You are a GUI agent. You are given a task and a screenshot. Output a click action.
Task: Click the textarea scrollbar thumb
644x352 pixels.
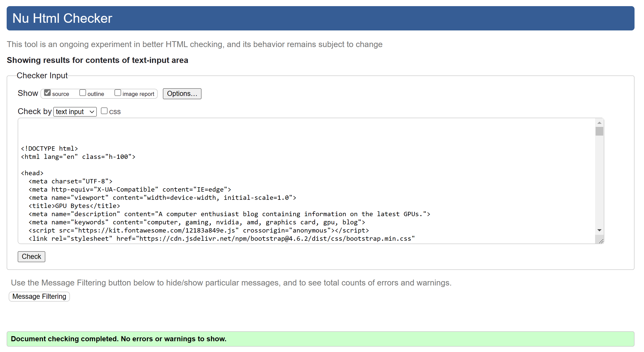click(x=599, y=131)
